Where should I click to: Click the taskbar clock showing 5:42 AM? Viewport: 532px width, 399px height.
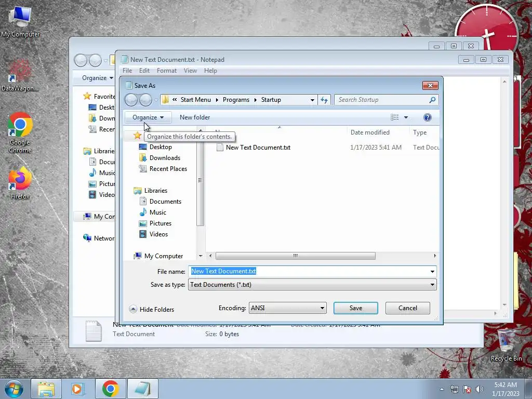coord(505,389)
